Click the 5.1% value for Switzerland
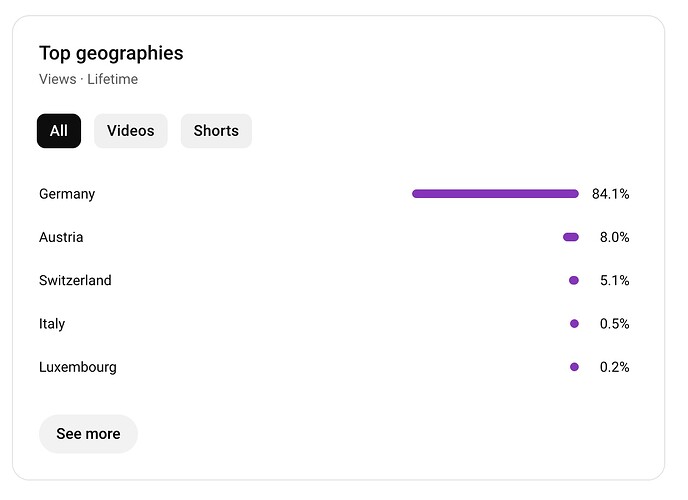This screenshot has width=688, height=500. pyautogui.click(x=614, y=281)
